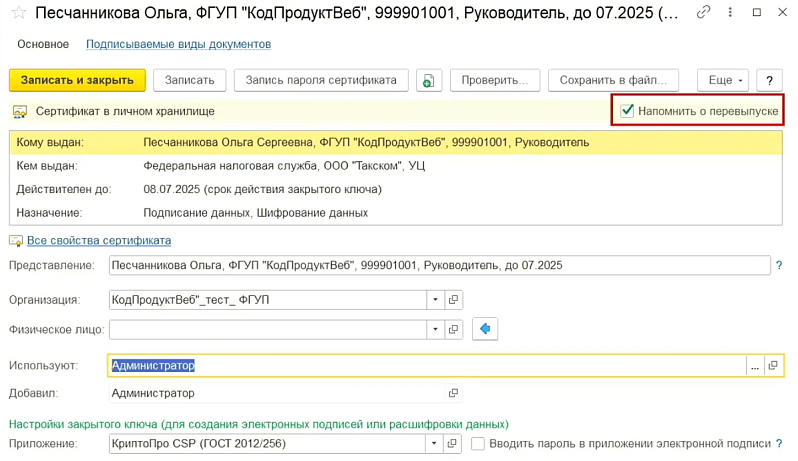Copy link to this certificate form
798x461 pixels.
pos(703,12)
